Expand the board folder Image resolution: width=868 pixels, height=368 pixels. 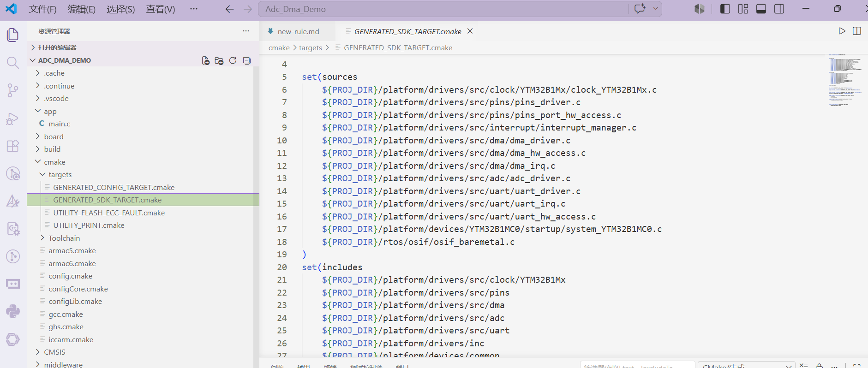[x=54, y=137]
